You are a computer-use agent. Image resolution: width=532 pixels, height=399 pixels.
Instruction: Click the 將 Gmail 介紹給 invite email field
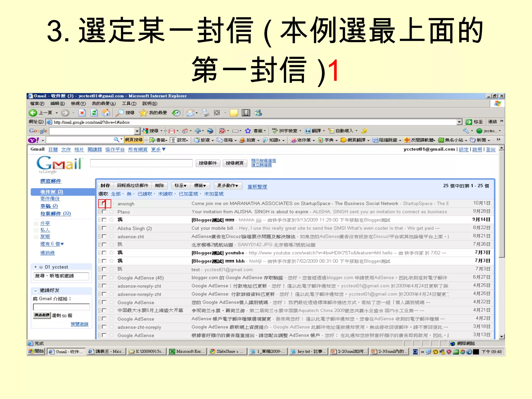pyautogui.click(x=61, y=307)
